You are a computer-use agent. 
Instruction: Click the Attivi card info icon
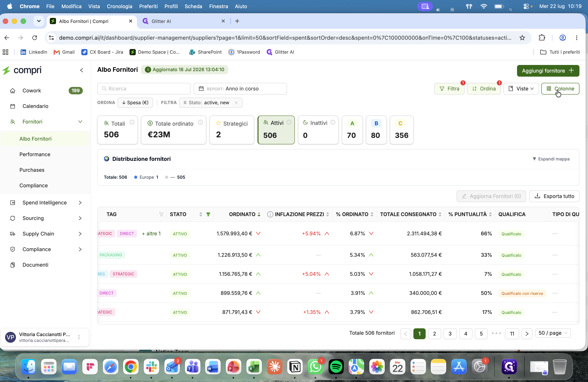point(289,122)
